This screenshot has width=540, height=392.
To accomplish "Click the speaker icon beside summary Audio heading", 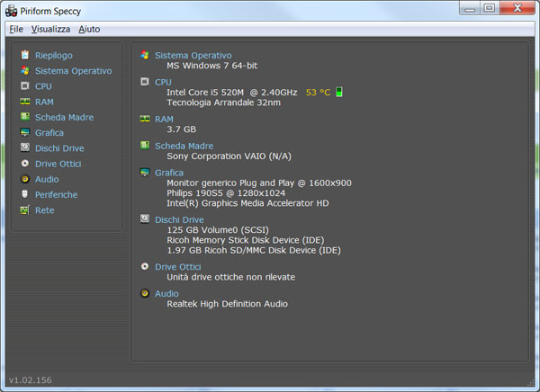I will (x=145, y=293).
